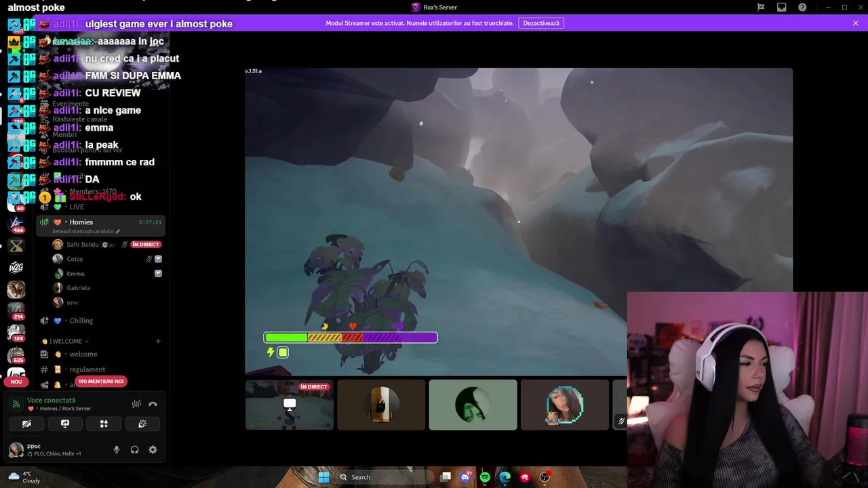Toggle noise suppression in voice panel
Screen dimensions: 868x488
136,404
